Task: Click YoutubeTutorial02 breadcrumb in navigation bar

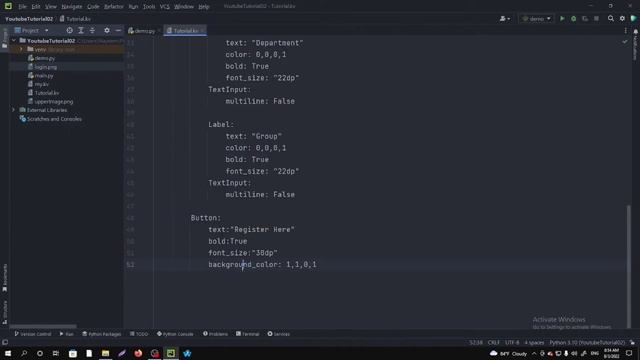Action: point(29,19)
